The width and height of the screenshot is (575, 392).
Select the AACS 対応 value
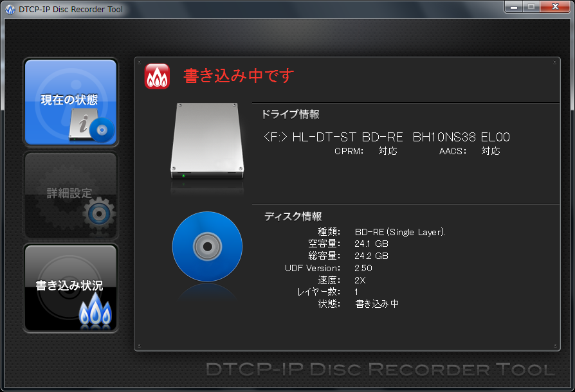pyautogui.click(x=491, y=151)
